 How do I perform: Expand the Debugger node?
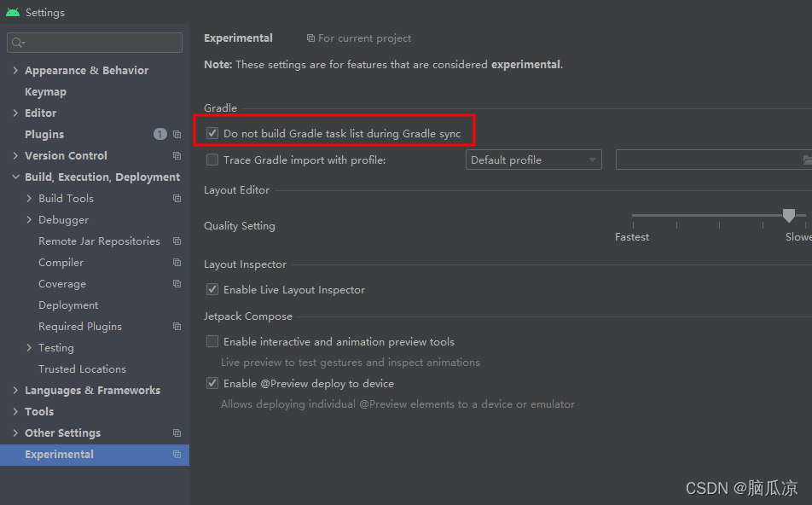(29, 219)
